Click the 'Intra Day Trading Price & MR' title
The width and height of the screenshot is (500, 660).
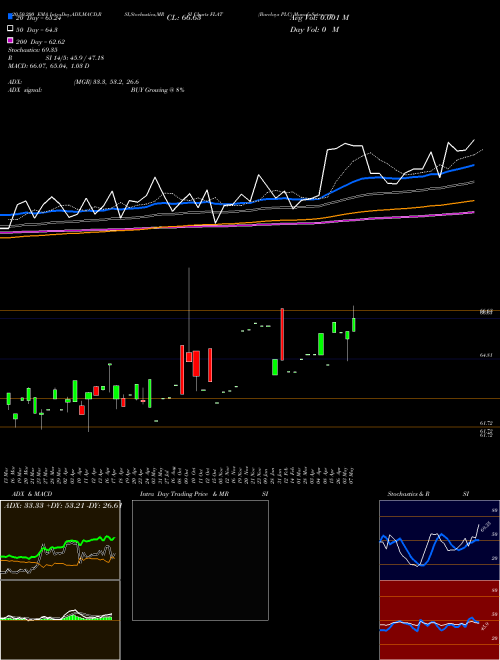click(x=184, y=494)
